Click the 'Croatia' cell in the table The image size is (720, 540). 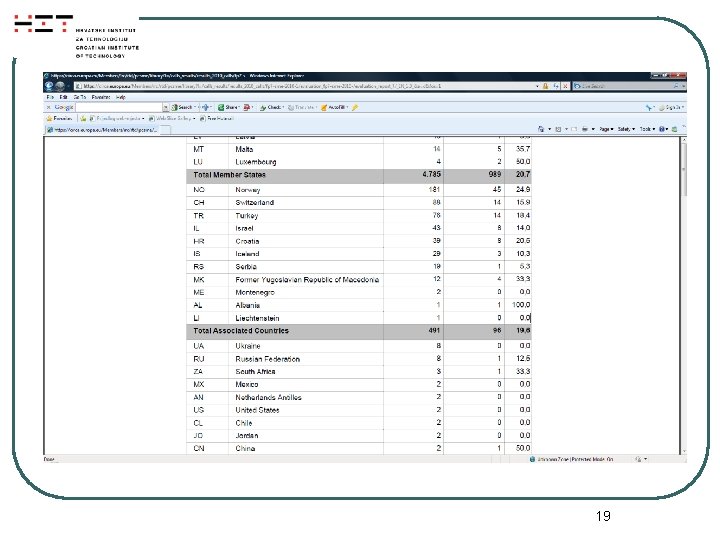coord(247,241)
